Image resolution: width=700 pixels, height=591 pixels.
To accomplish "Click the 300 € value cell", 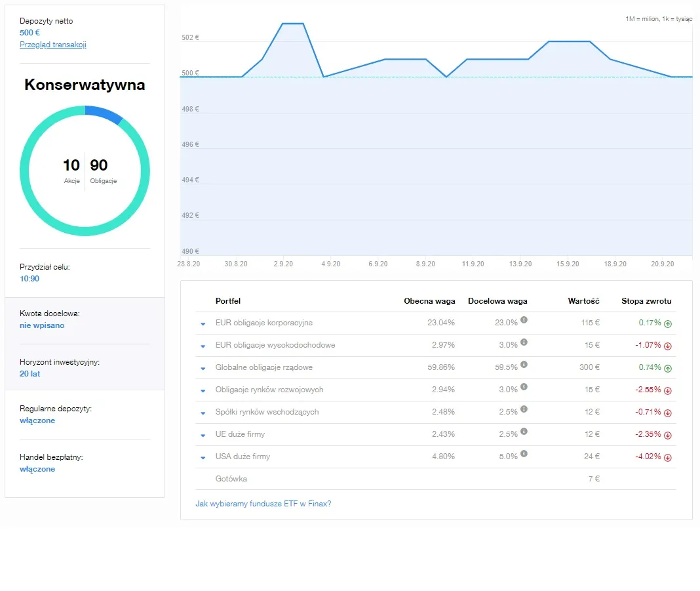I will pos(589,367).
